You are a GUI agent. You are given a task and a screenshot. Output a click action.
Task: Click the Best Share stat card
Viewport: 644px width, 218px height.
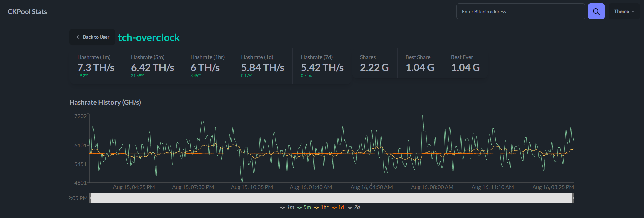point(420,64)
